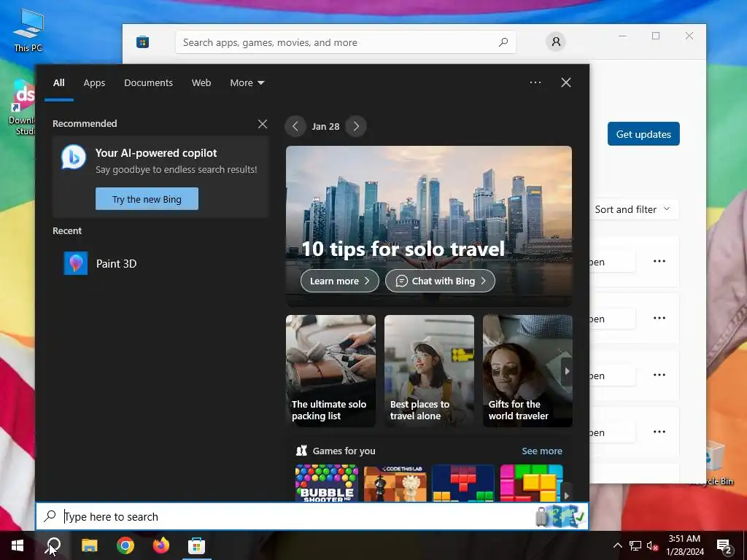Click Get updates in Microsoft Store

[643, 134]
